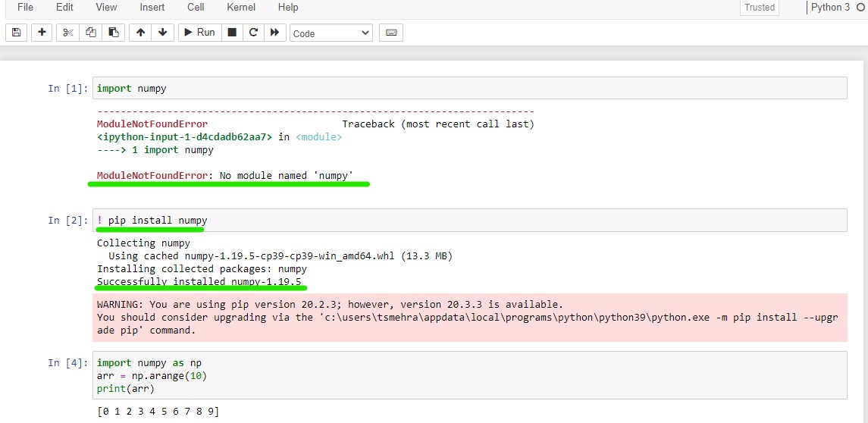Interrupt the kernel with the stop icon

pyautogui.click(x=233, y=33)
